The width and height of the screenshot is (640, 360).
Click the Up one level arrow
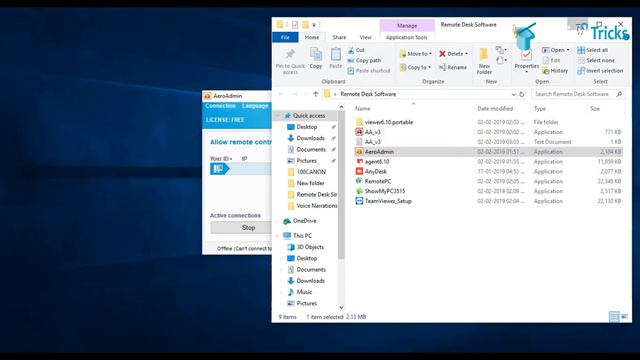(x=316, y=94)
